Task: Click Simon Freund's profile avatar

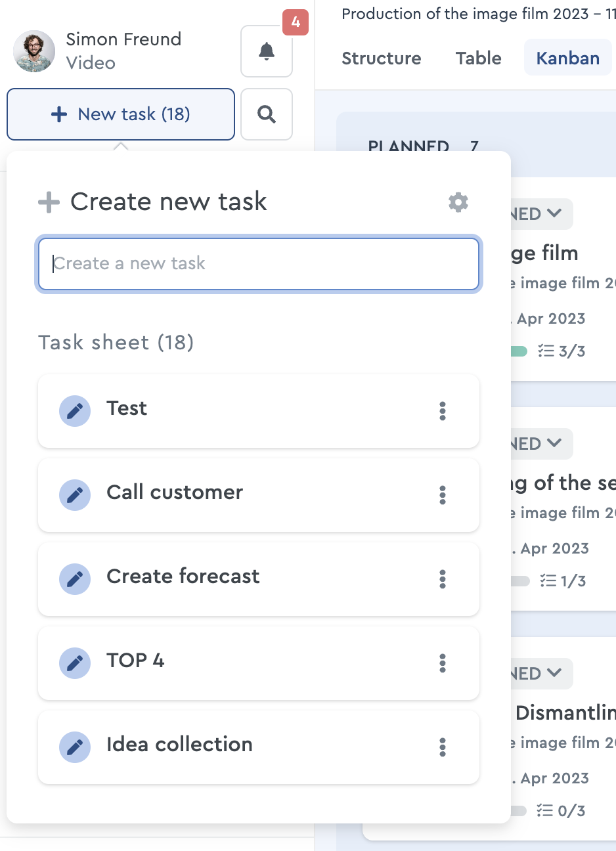Action: click(34, 51)
